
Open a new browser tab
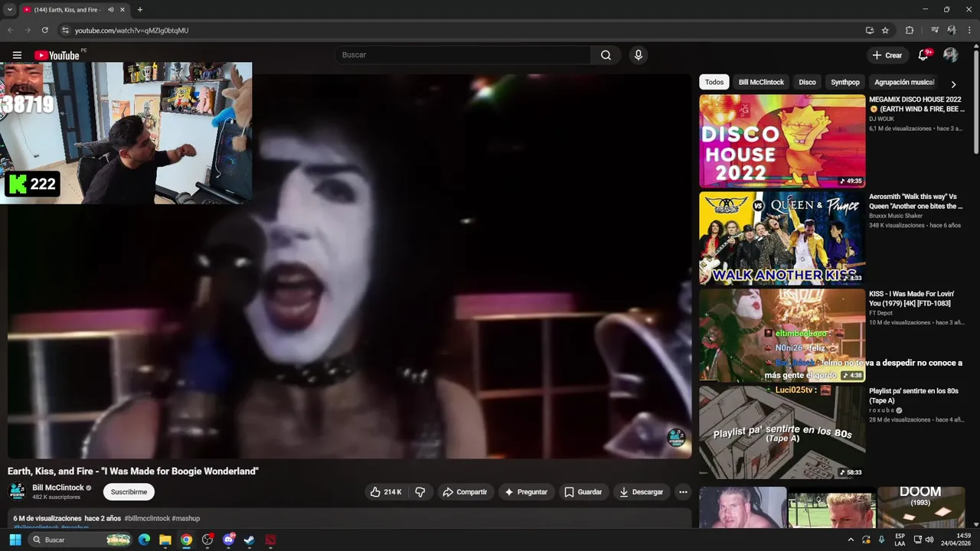139,10
